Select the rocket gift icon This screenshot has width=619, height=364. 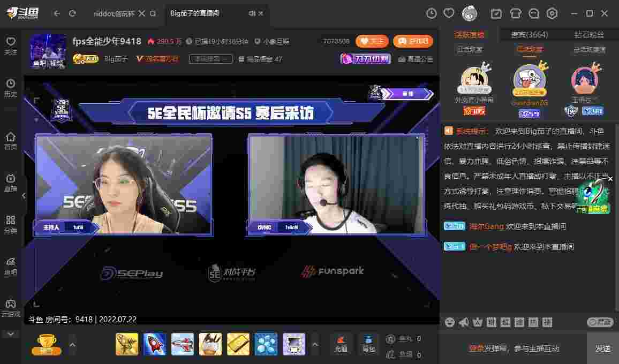click(155, 344)
